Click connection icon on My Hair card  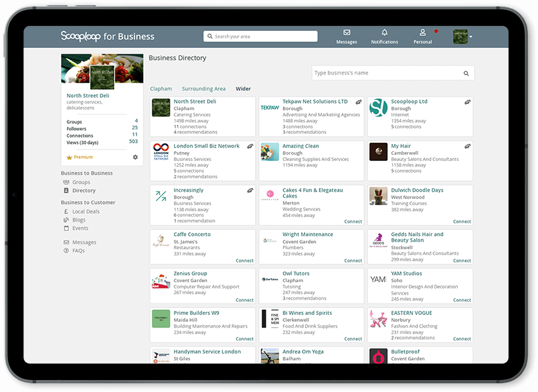(467, 146)
